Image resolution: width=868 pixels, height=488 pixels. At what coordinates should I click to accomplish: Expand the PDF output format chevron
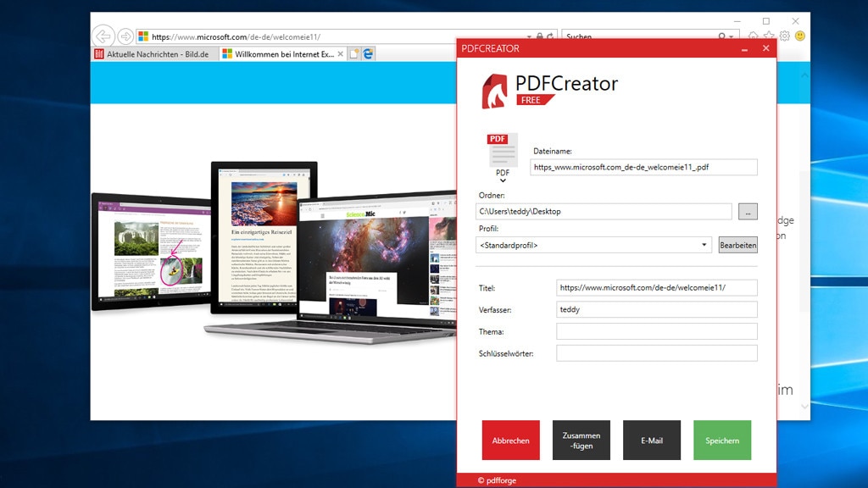[x=501, y=180]
